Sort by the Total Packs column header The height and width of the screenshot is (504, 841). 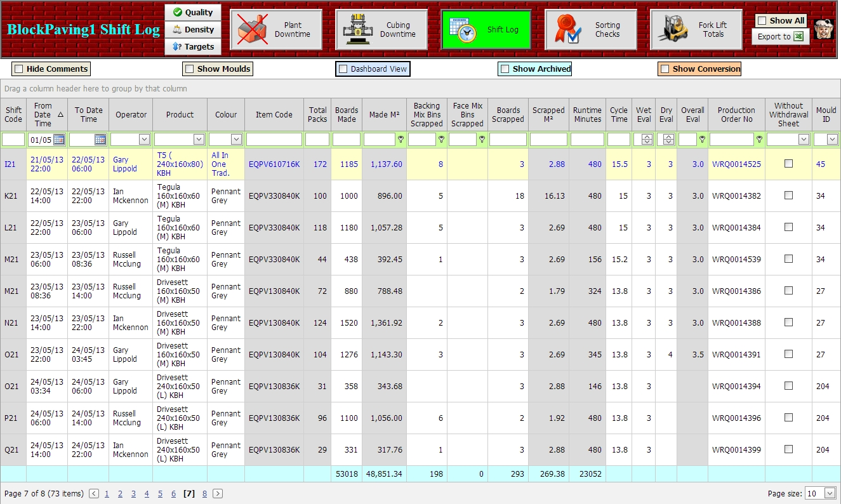tap(317, 114)
